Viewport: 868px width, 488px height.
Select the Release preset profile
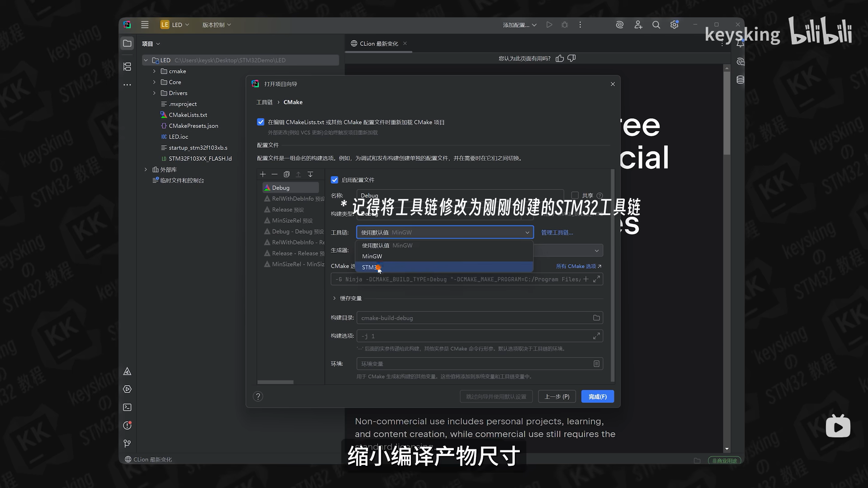[x=288, y=210]
